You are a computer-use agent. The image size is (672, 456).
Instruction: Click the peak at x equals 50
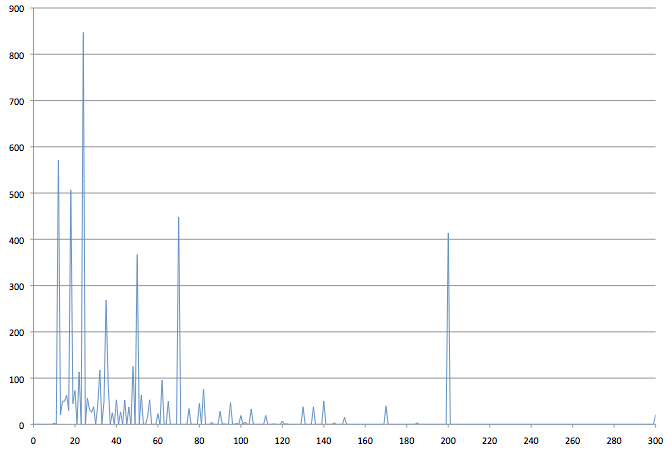pos(137,255)
